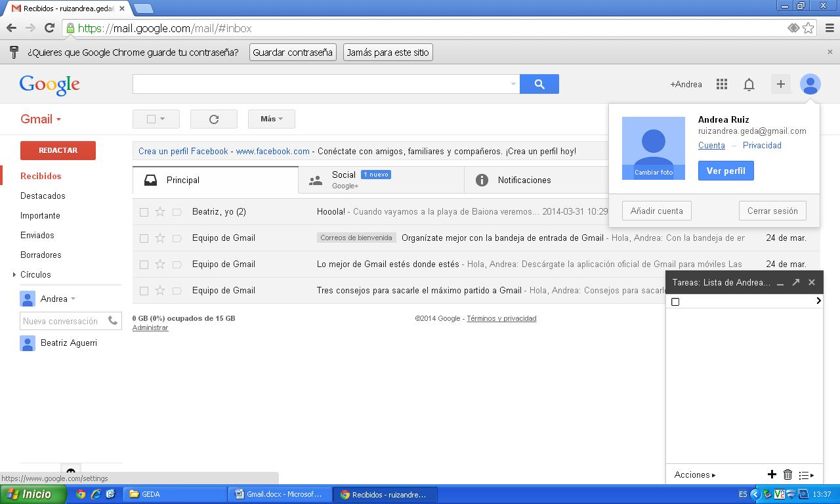Open the notifications bell icon
Image resolution: width=840 pixels, height=504 pixels.
click(749, 84)
